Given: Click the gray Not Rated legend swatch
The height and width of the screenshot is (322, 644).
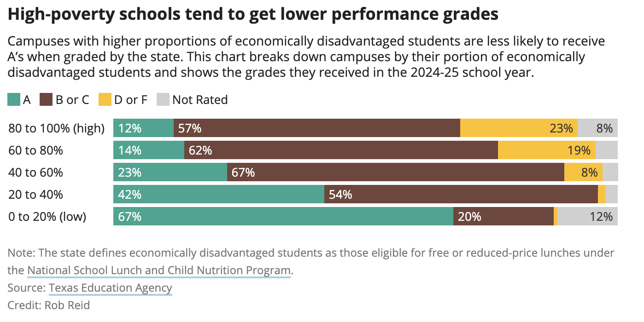Looking at the screenshot, I should coord(164,100).
